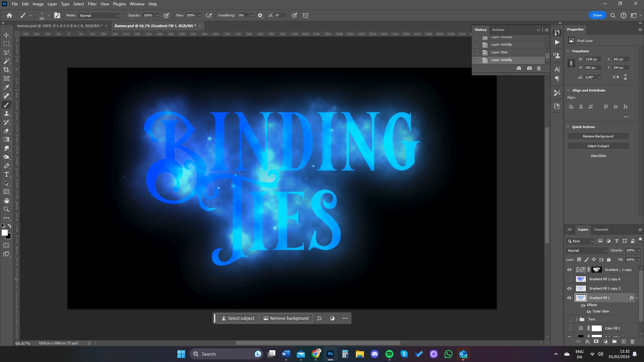Select the Zoom tool in toolbar
Screen dimensions: 644x362
pyautogui.click(x=6, y=209)
